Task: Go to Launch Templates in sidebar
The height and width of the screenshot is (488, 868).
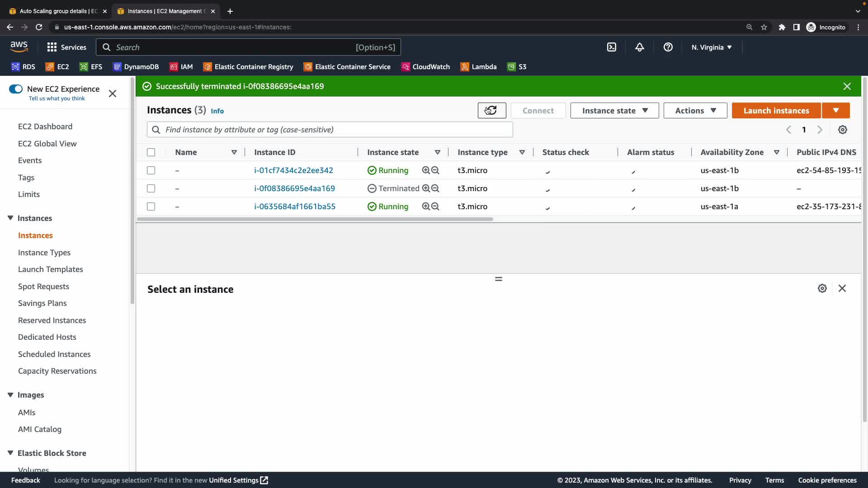Action: tap(50, 269)
